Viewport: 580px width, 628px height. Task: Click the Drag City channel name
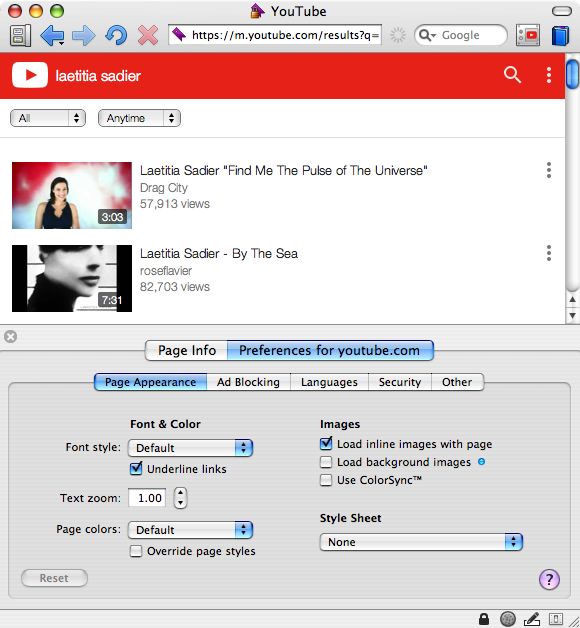pos(164,187)
